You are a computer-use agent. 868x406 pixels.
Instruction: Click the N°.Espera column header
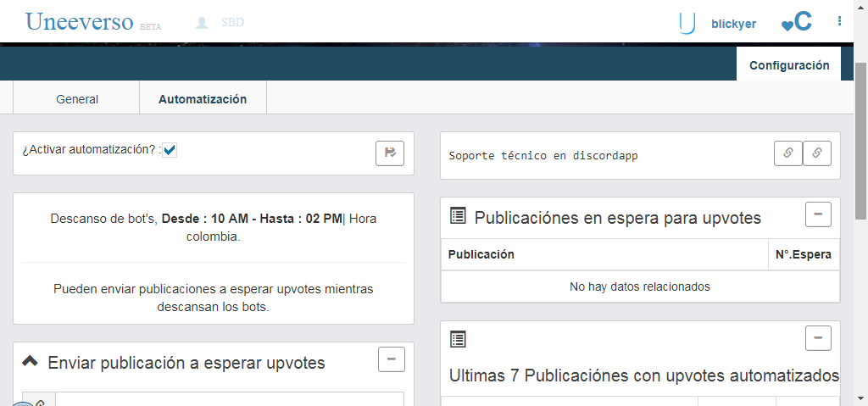[804, 254]
